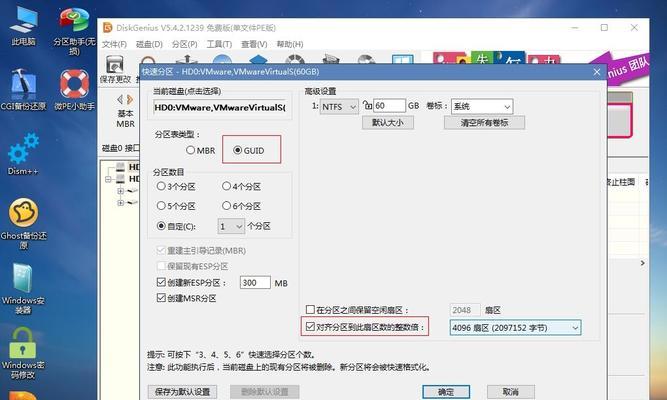Open 查看(V) menu
Viewport: 667px width, 400px height.
click(254, 44)
